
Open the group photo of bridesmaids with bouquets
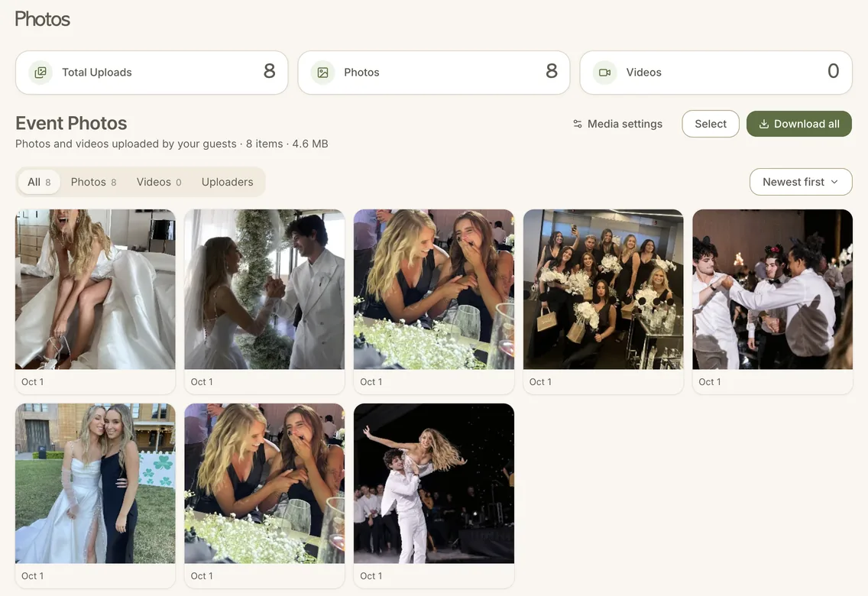coord(604,290)
